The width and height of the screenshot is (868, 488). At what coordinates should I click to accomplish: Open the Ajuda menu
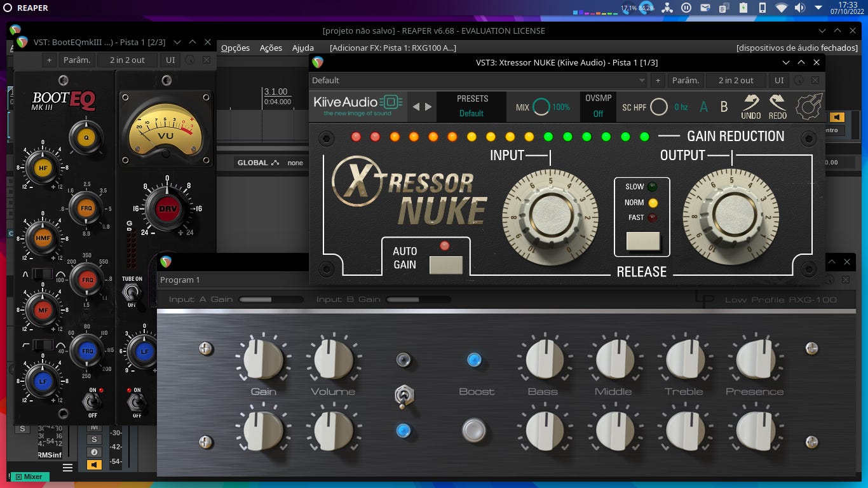pos(303,48)
